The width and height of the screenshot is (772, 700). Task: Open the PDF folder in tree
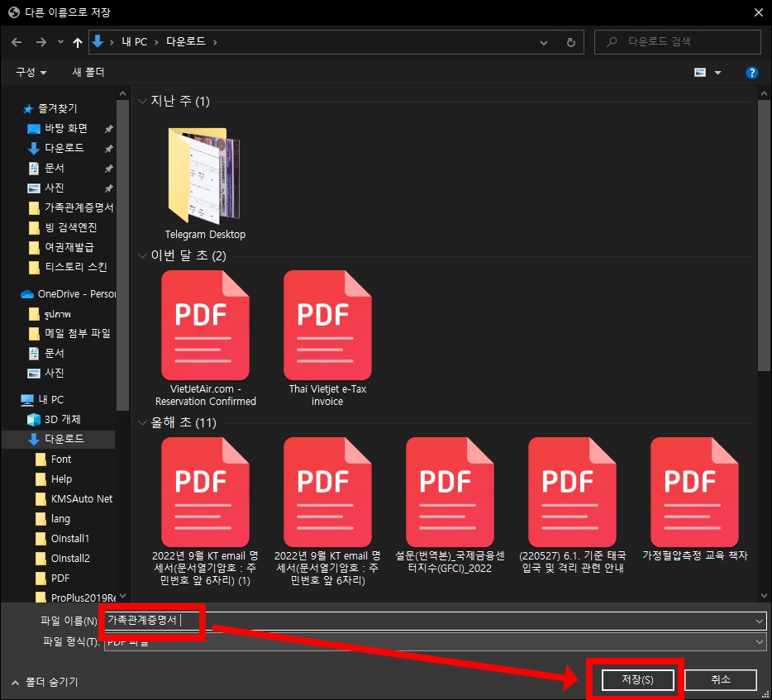60,578
